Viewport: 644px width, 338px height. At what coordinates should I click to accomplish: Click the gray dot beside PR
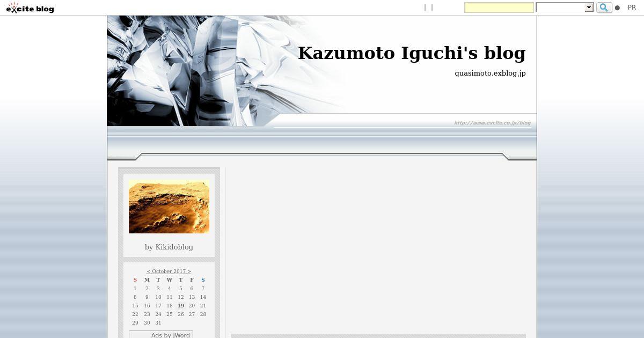point(617,8)
